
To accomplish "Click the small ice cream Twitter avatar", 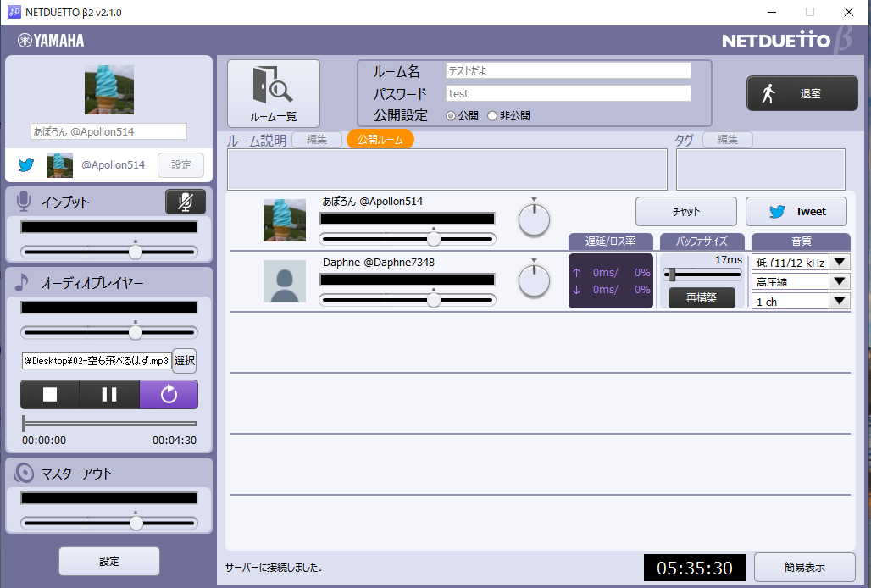I will (60, 165).
